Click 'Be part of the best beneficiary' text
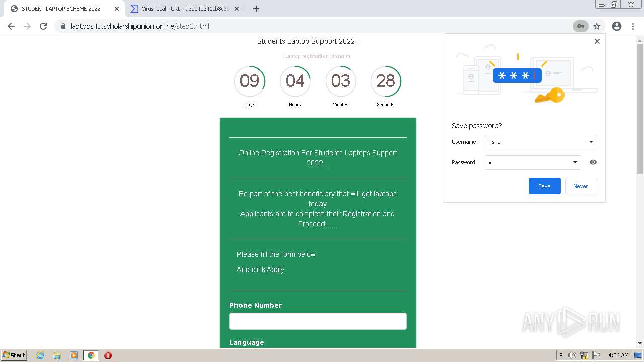 point(318,194)
